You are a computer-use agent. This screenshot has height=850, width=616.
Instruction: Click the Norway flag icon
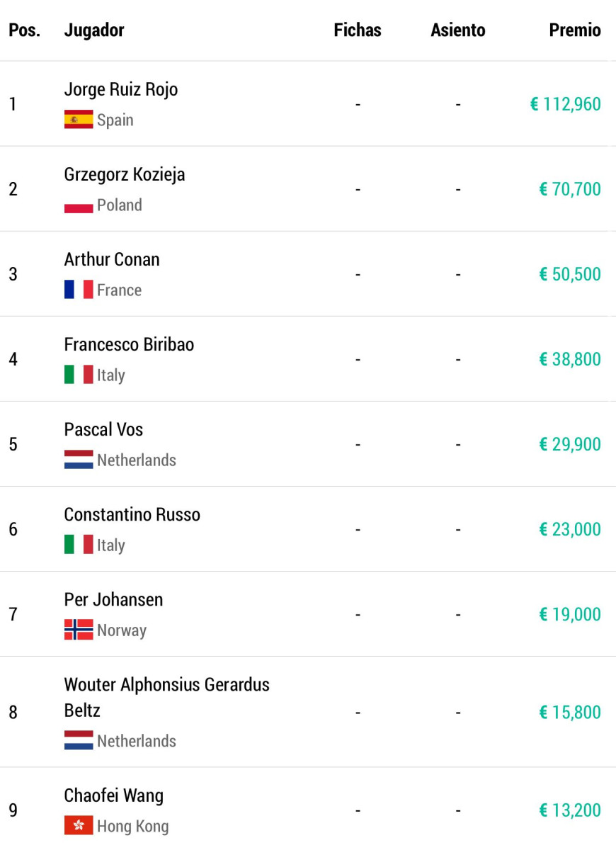[x=79, y=630]
